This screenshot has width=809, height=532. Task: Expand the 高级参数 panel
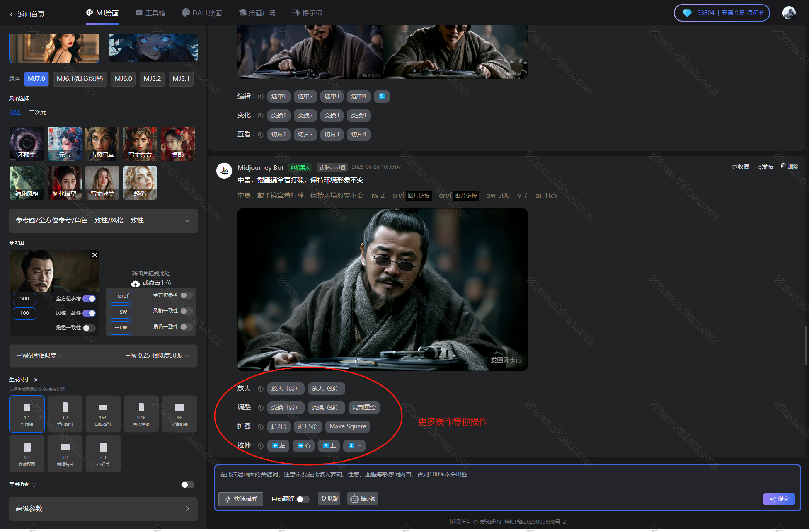(103, 508)
